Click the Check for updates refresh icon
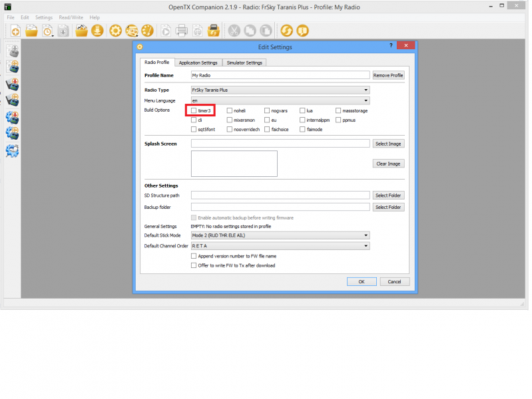Image resolution: width=532 pixels, height=399 pixels. point(286,31)
